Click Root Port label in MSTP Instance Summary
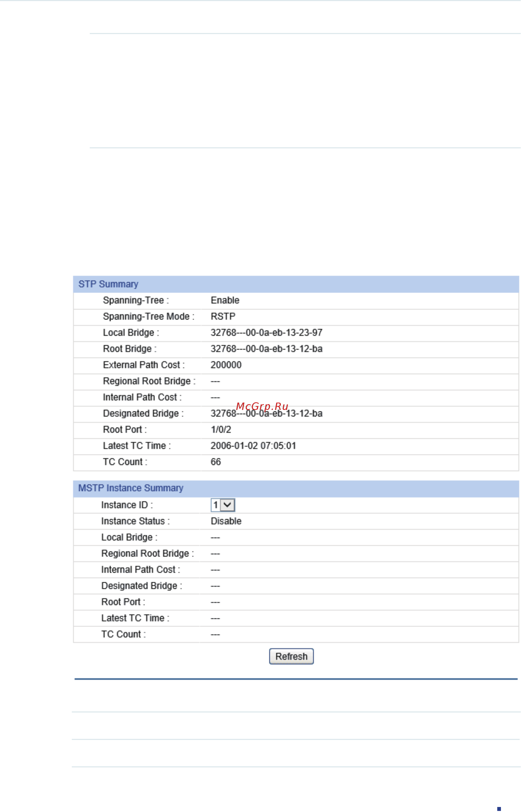Viewport: 521px width, 812px height. point(123,602)
